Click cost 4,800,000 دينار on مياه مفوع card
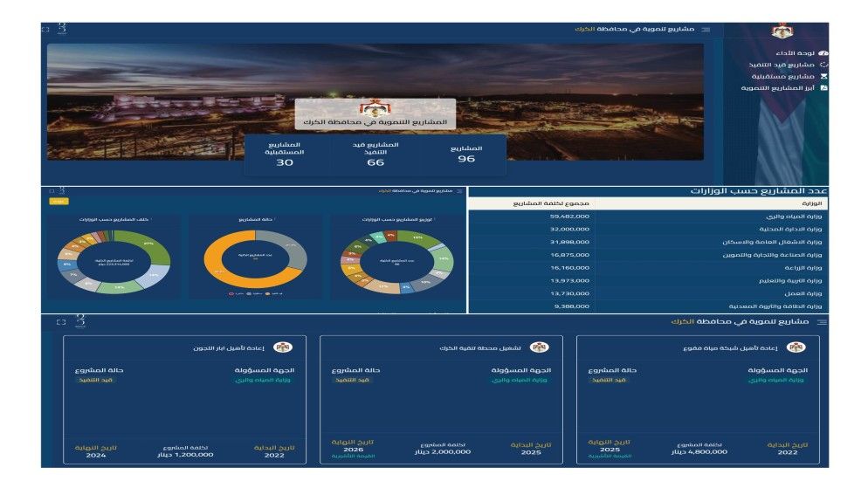Viewport: 868px width, 488px height. (x=699, y=452)
